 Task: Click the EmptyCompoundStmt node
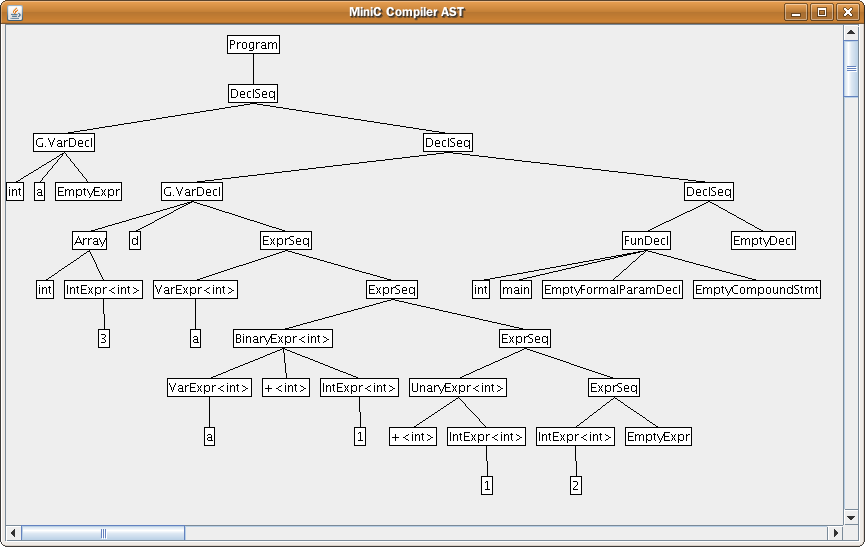coord(756,290)
